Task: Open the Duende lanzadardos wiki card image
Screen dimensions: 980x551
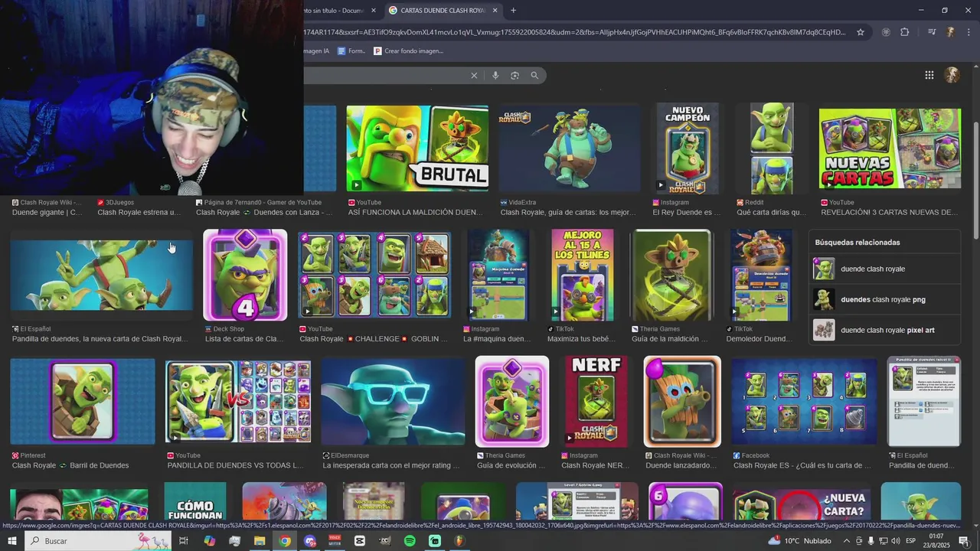Action: click(x=682, y=402)
